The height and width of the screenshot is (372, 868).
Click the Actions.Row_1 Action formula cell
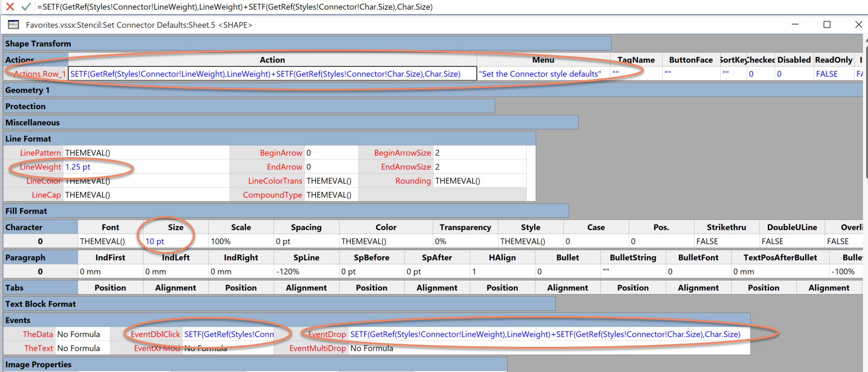point(272,74)
